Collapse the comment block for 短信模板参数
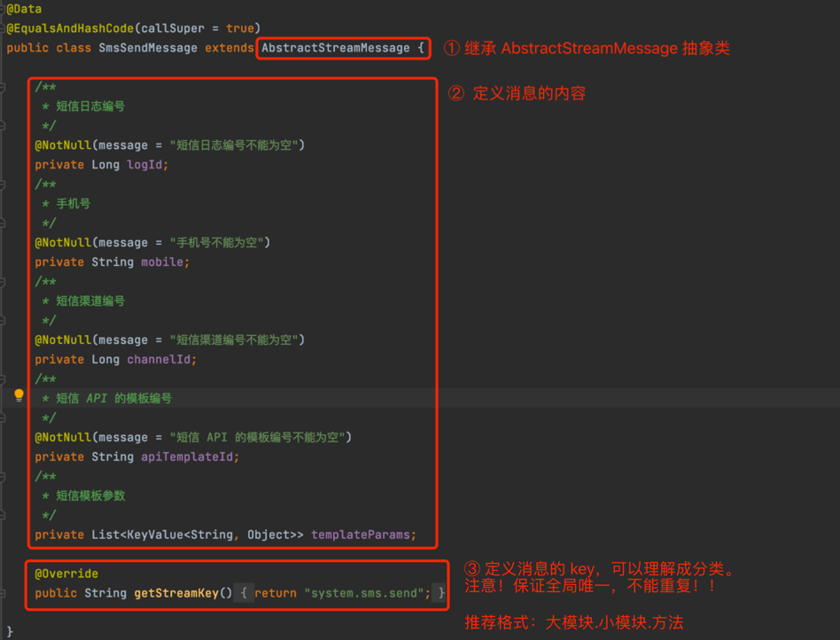The image size is (840, 640). point(3,477)
